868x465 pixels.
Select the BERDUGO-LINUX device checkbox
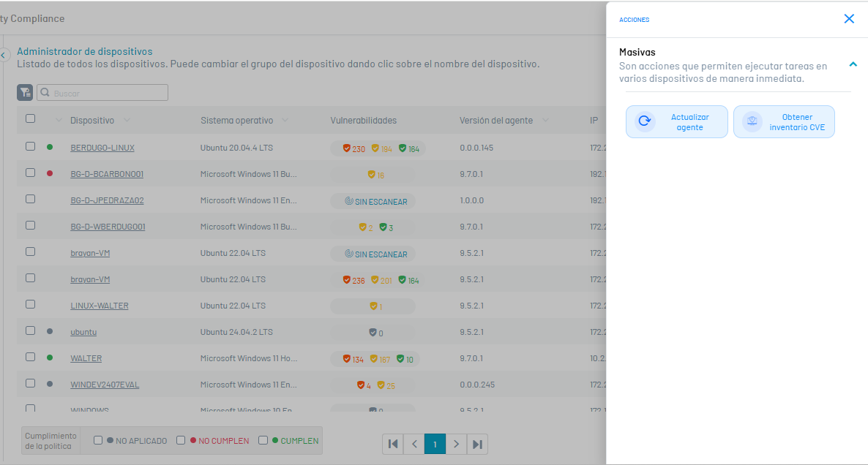coord(30,146)
